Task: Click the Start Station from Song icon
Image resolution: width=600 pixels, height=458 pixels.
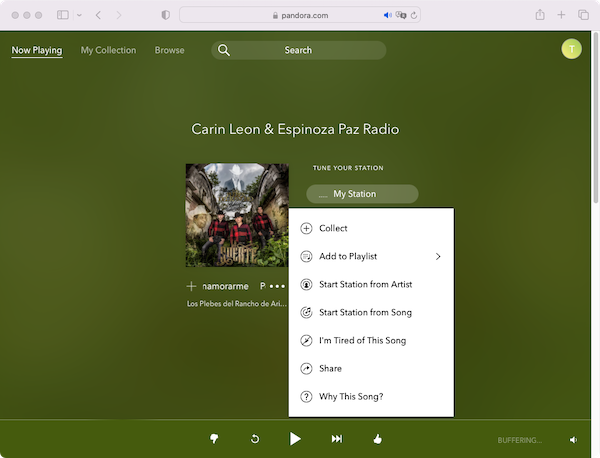Action: 306,313
